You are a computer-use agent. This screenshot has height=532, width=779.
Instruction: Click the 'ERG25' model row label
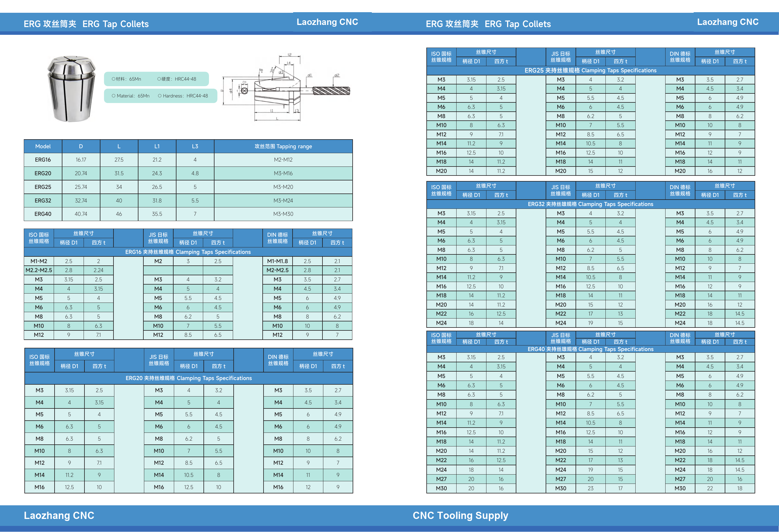(x=43, y=187)
